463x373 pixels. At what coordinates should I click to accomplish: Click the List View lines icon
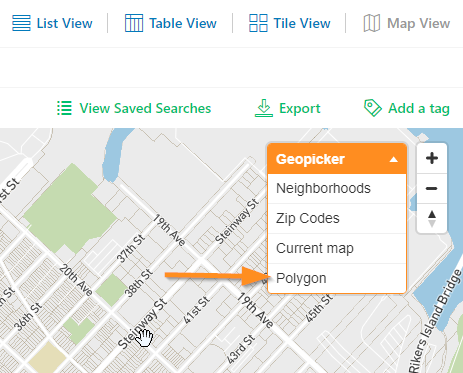click(x=21, y=23)
